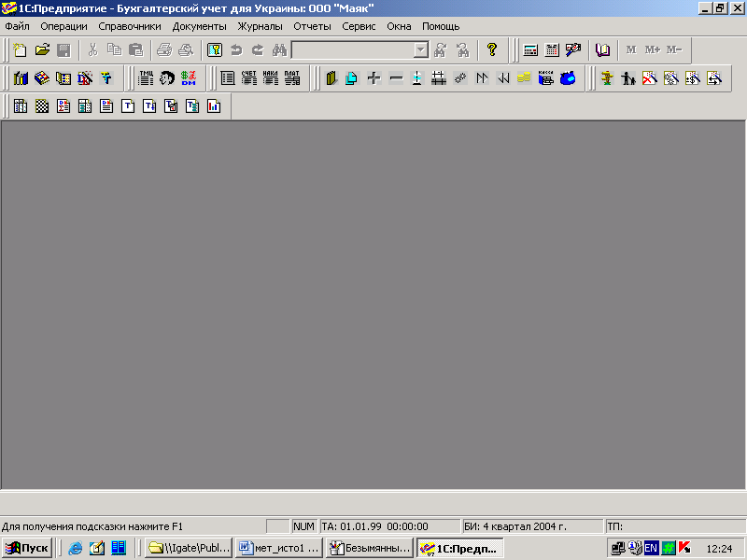The width and height of the screenshot is (747, 560).
Task: Click the yellow question mark Help icon
Action: [492, 50]
